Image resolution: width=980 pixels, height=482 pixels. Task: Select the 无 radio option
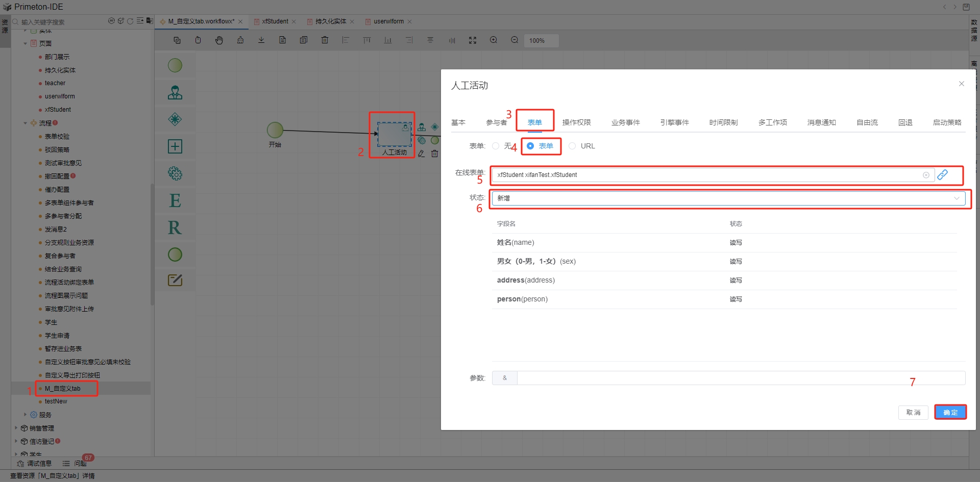pyautogui.click(x=496, y=146)
